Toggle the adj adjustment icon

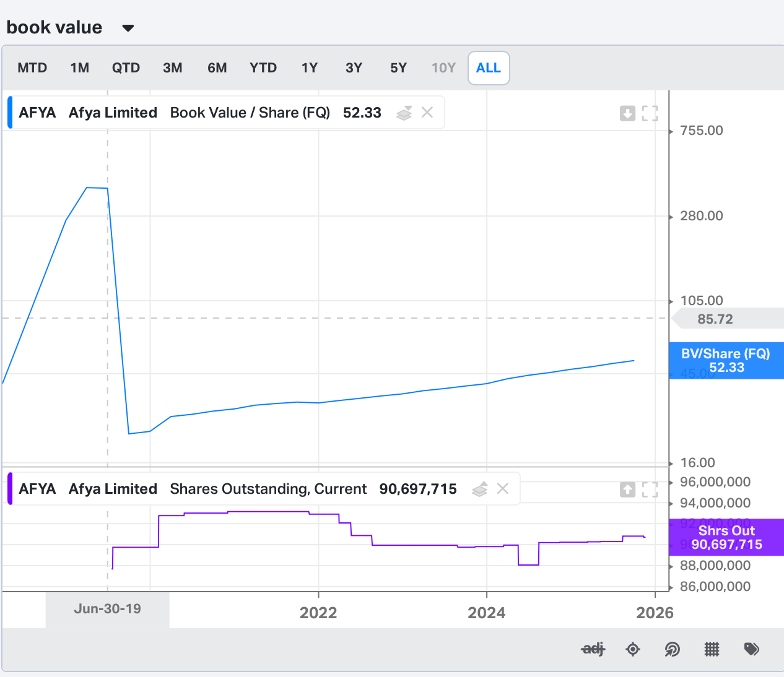[593, 649]
